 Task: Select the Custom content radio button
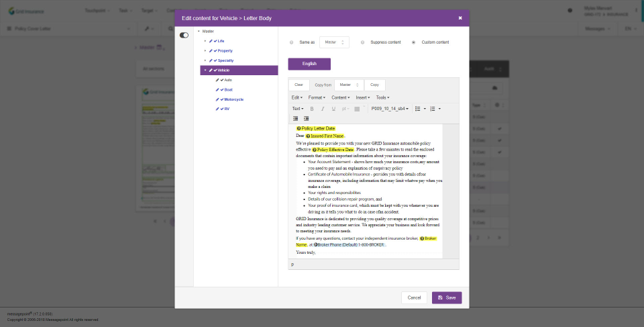point(414,42)
